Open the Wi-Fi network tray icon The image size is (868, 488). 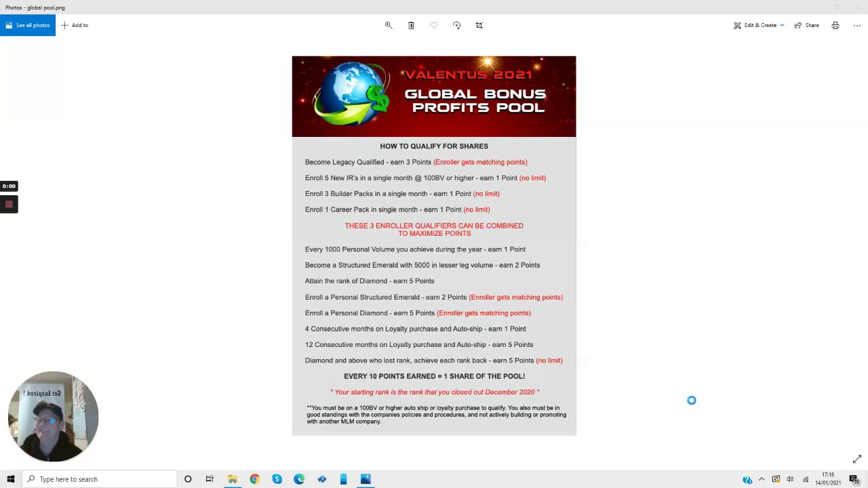(x=805, y=479)
